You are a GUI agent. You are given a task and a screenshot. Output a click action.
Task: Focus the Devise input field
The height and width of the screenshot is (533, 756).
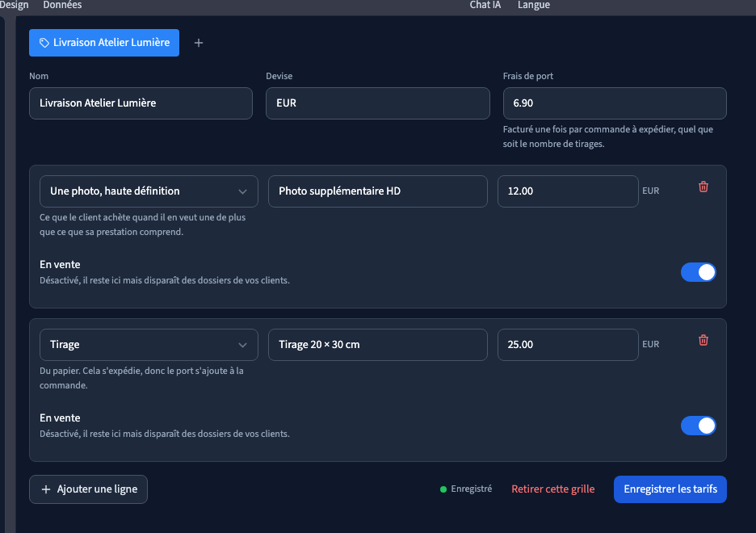click(377, 103)
